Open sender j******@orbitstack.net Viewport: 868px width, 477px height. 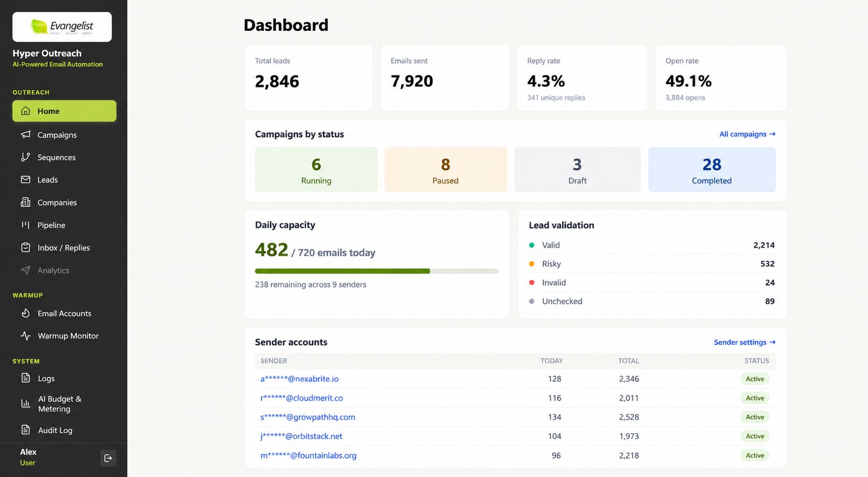click(301, 436)
